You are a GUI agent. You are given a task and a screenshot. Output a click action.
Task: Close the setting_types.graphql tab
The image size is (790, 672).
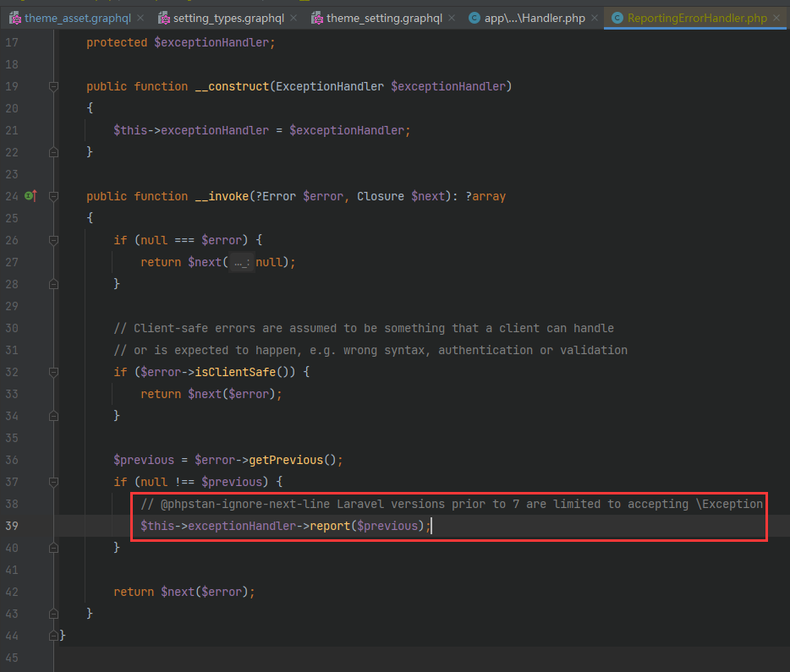coord(295,19)
